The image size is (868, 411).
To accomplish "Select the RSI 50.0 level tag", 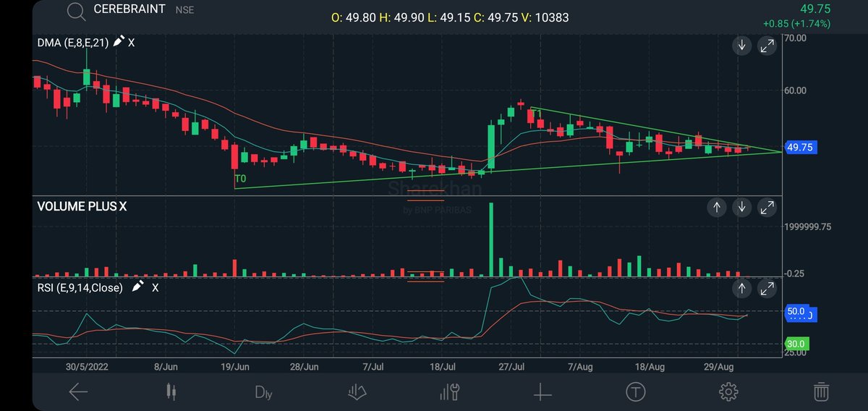I will click(795, 311).
